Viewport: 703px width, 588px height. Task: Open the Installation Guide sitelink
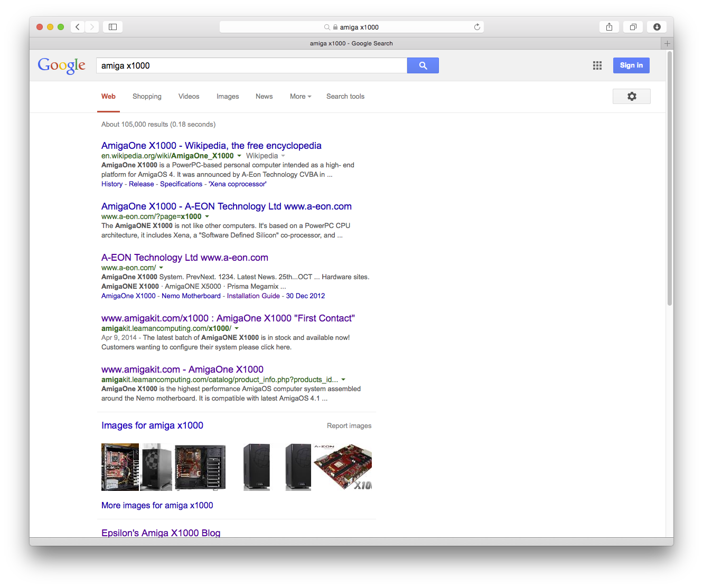coord(254,296)
